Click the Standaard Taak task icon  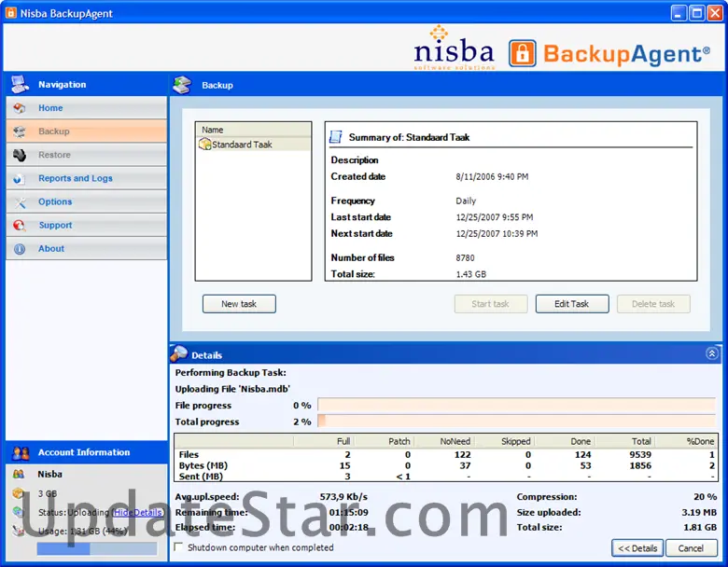(x=204, y=144)
